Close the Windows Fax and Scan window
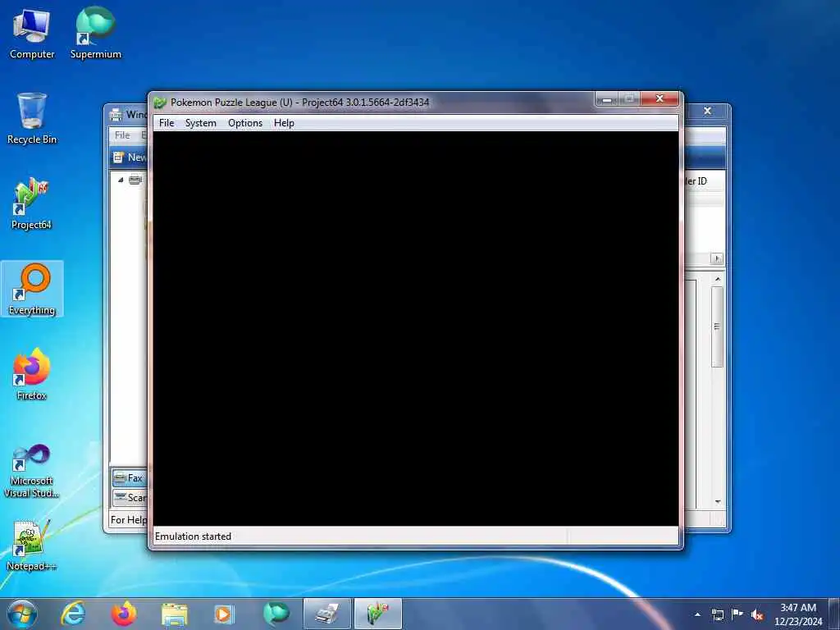840x630 pixels. pyautogui.click(x=708, y=111)
